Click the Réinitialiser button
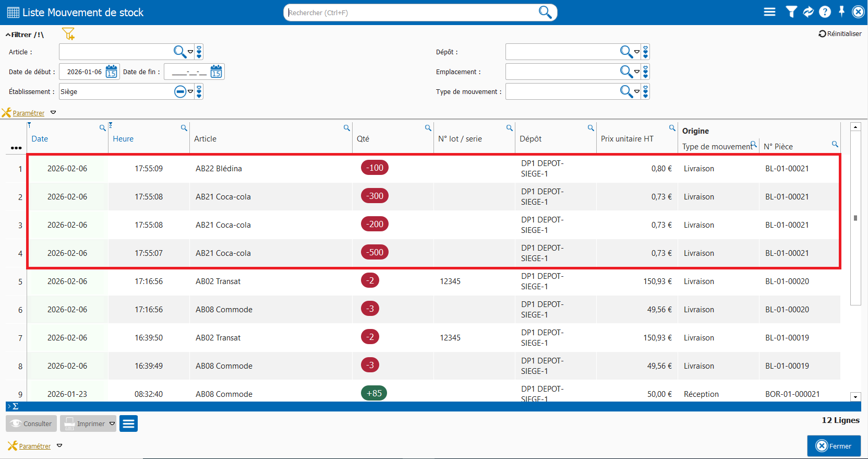 click(x=840, y=34)
